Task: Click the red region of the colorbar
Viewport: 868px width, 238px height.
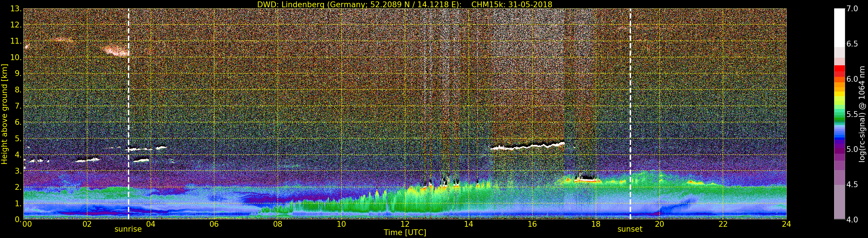Action: [x=839, y=71]
